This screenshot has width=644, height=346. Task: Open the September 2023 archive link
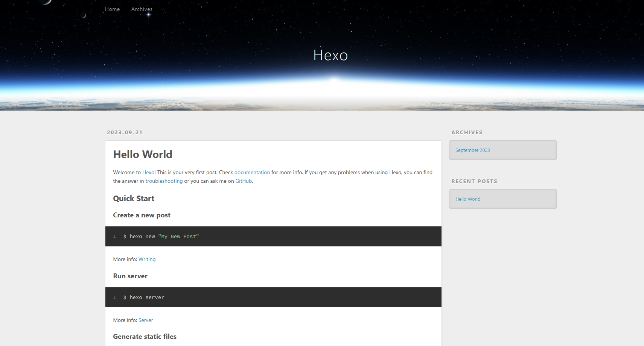point(473,150)
